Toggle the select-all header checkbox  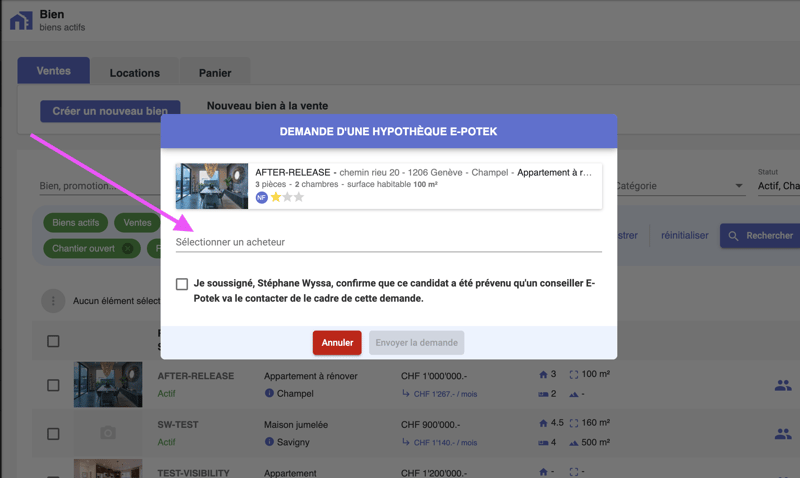53,341
